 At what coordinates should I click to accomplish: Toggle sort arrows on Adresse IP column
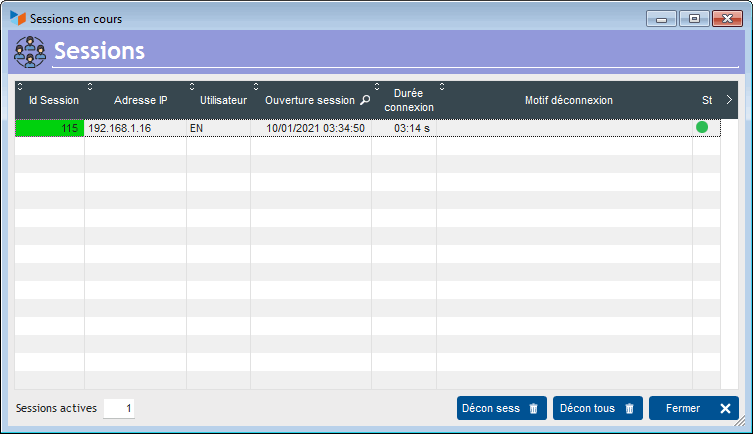(x=90, y=86)
